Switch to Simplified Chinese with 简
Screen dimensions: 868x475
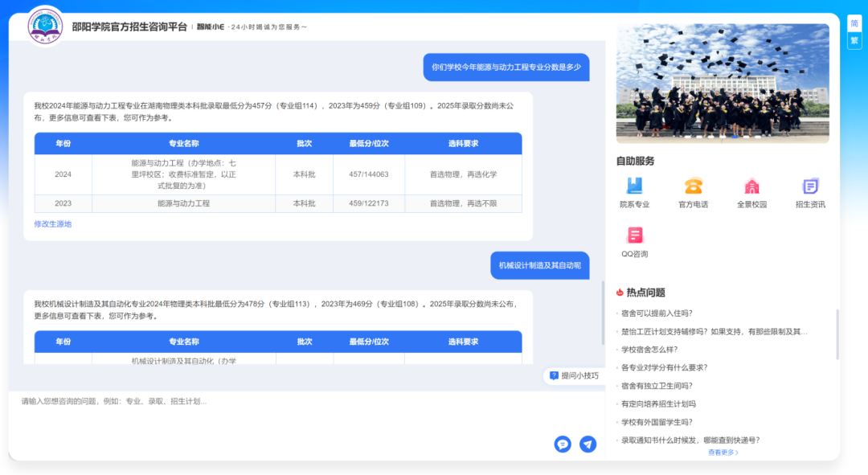[854, 23]
